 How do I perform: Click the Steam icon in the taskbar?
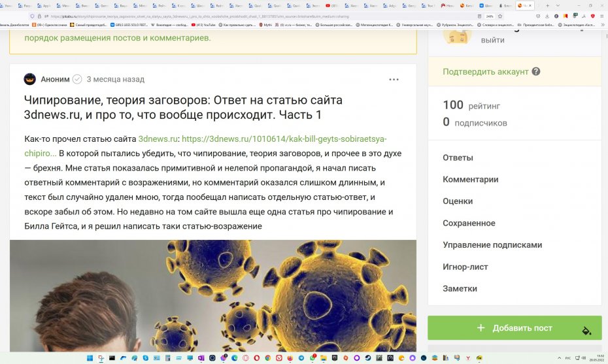click(x=368, y=358)
